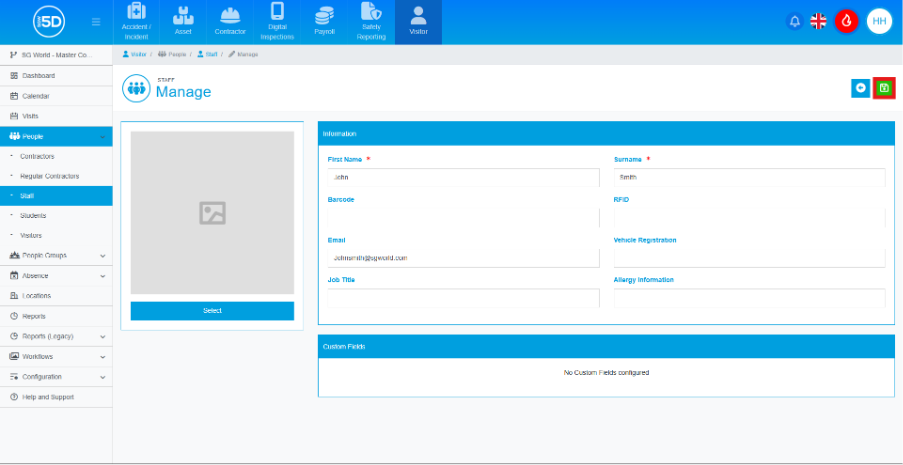
Task: Click the People breadcrumb link
Action: [172, 54]
